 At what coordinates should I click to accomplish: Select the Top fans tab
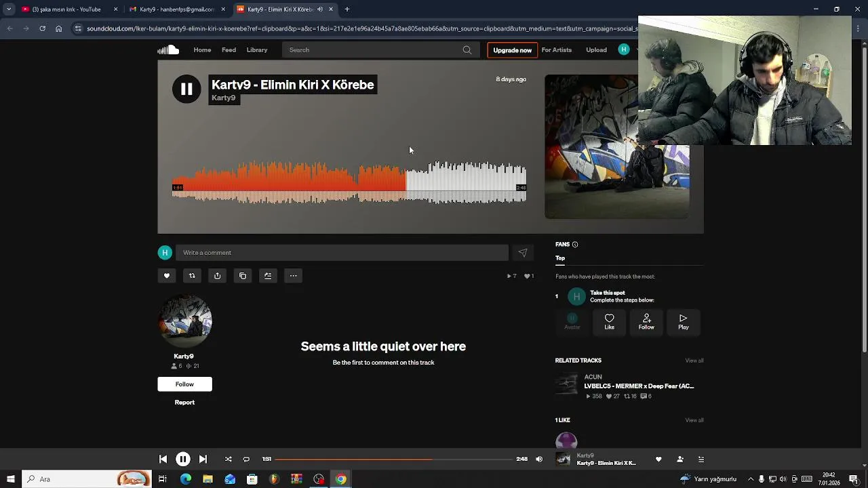[x=560, y=258]
